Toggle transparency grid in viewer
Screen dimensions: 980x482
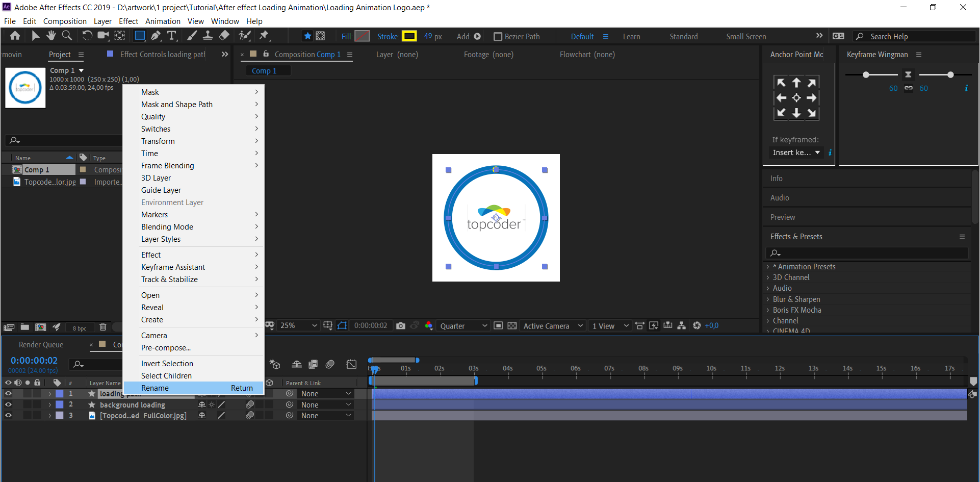(x=512, y=325)
